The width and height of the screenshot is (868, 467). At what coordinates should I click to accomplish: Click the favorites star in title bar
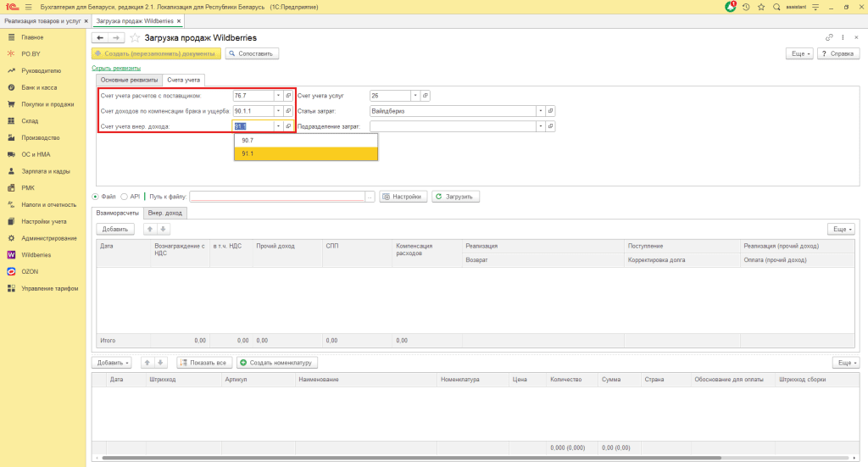coord(761,7)
